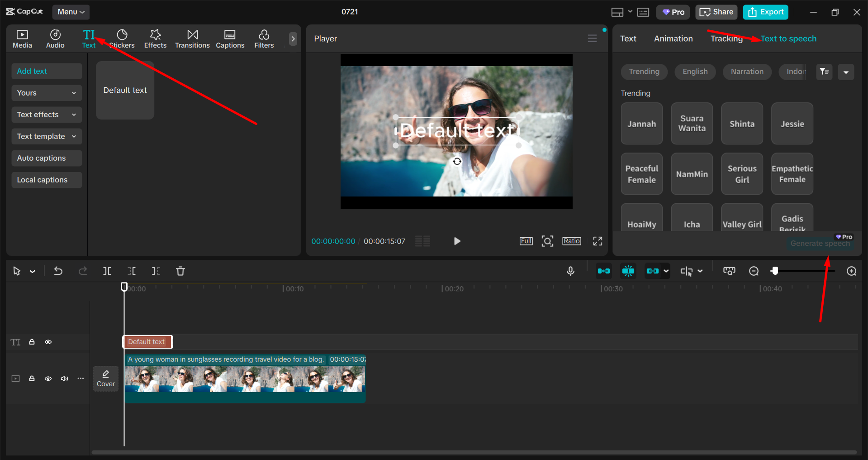Zoom in the timeline with plus icon
The width and height of the screenshot is (868, 460).
click(851, 271)
